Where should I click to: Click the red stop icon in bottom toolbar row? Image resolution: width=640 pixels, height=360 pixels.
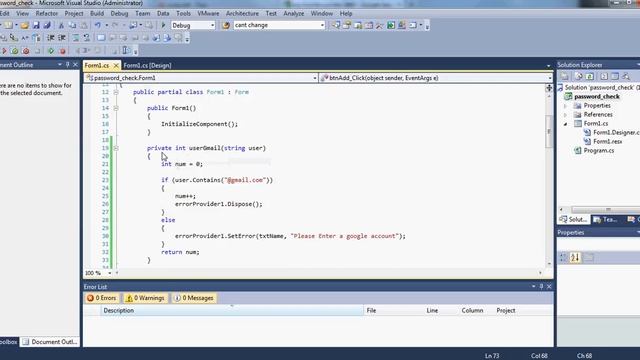(x=62, y=51)
